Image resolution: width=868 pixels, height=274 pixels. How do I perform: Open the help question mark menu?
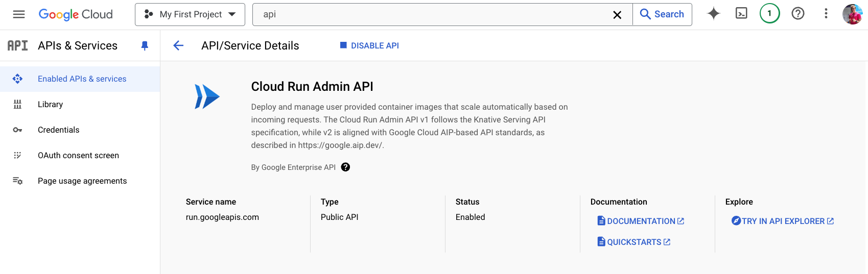click(797, 14)
